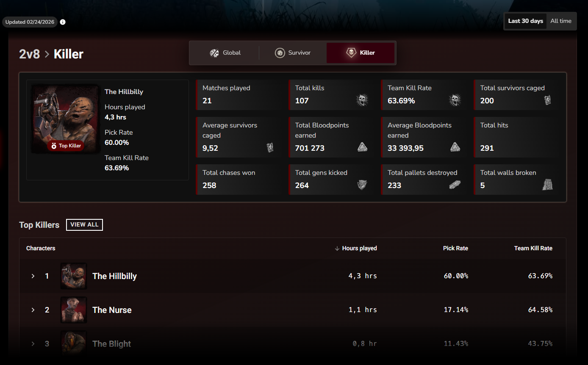The height and width of the screenshot is (365, 588).
Task: Switch to the Global tab
Action: [225, 53]
